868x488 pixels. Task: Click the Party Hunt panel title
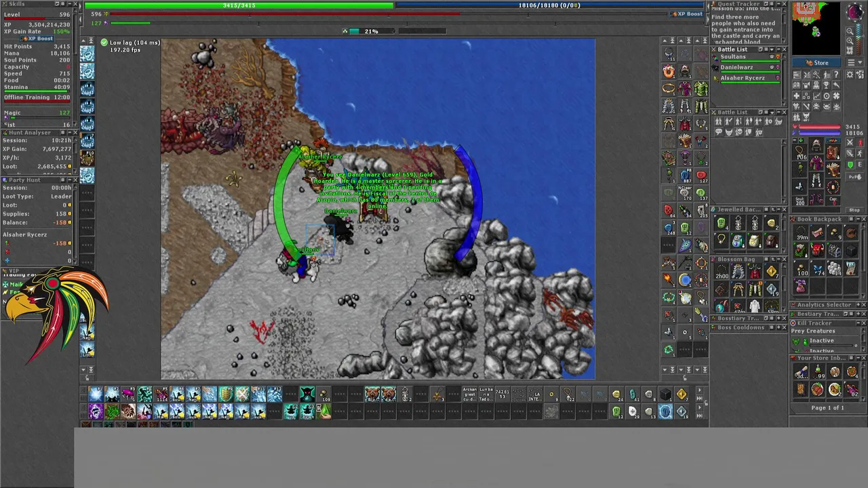click(24, 180)
